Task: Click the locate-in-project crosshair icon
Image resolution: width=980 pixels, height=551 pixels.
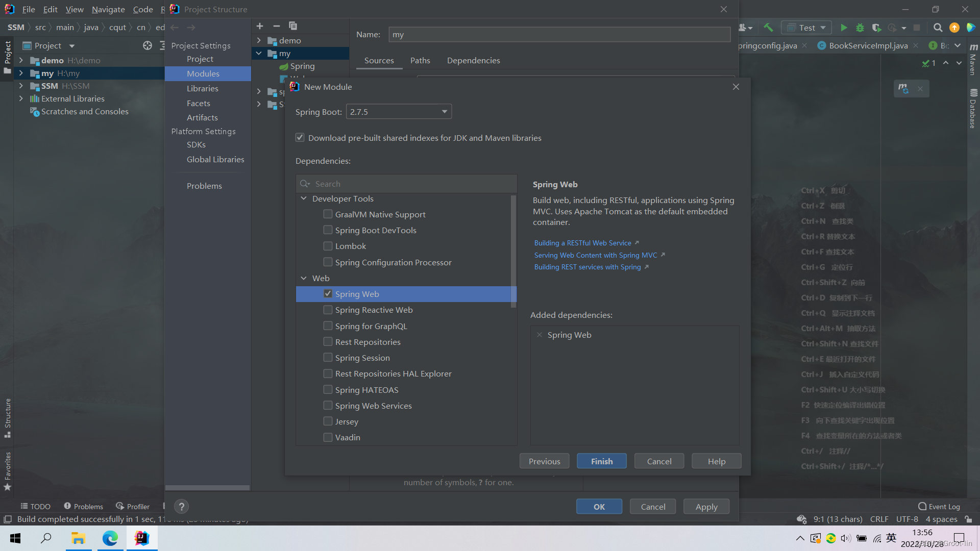Action: [148, 45]
